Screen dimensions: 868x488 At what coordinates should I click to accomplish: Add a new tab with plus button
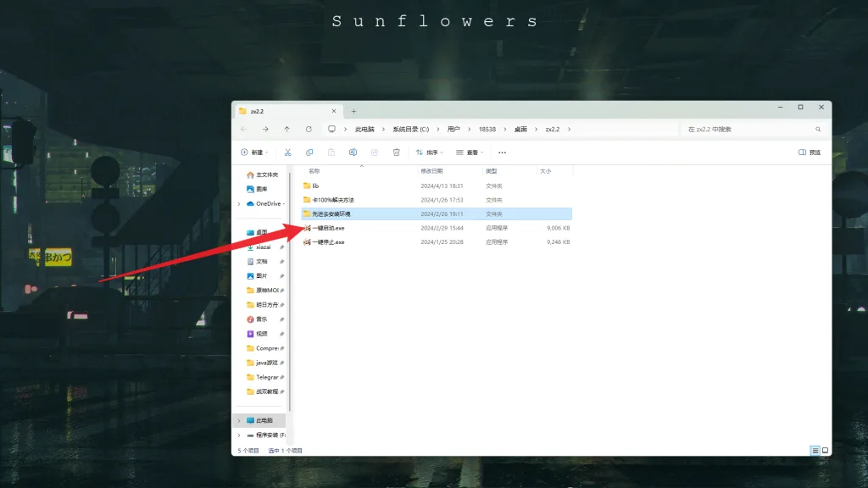(353, 111)
